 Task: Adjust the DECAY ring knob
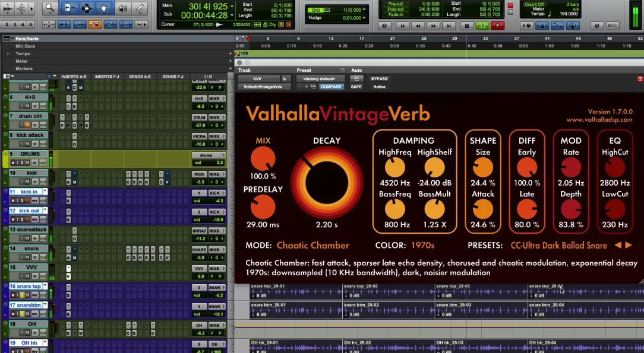pyautogui.click(x=327, y=183)
